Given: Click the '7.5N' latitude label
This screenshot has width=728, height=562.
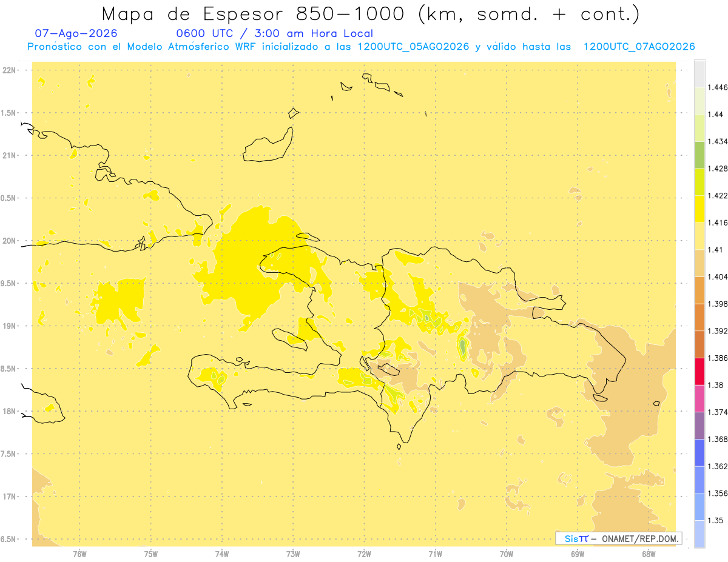Looking at the screenshot, I should coord(9,453).
